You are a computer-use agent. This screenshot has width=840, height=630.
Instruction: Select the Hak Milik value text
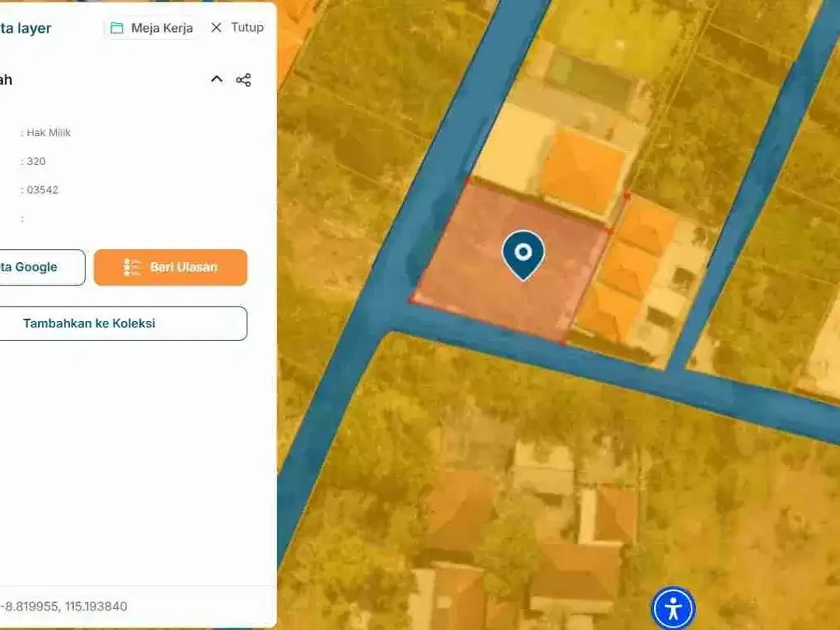(x=49, y=132)
